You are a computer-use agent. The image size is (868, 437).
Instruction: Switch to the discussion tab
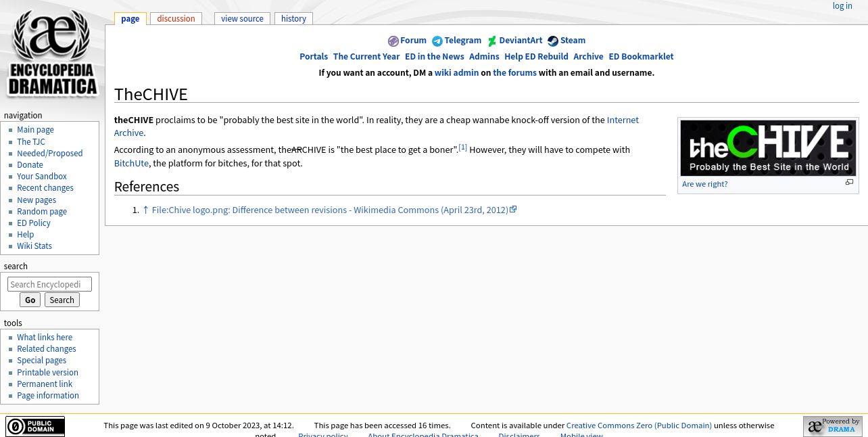[176, 19]
